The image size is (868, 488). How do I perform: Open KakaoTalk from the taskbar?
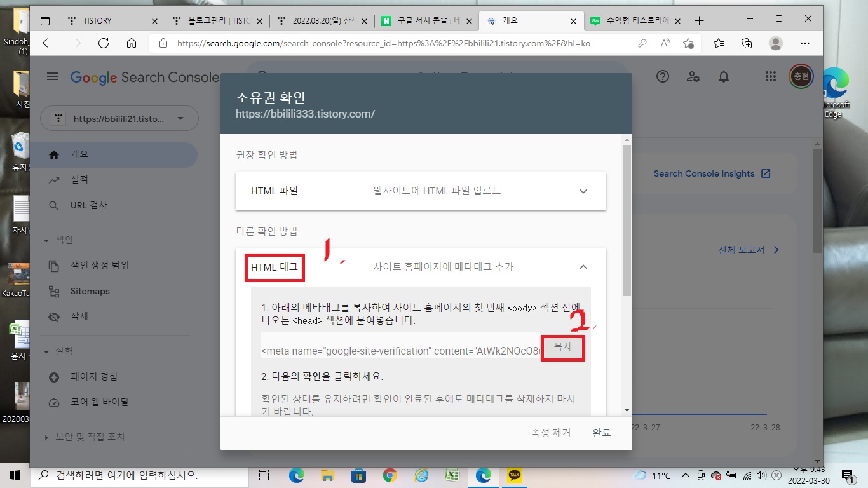point(515,475)
